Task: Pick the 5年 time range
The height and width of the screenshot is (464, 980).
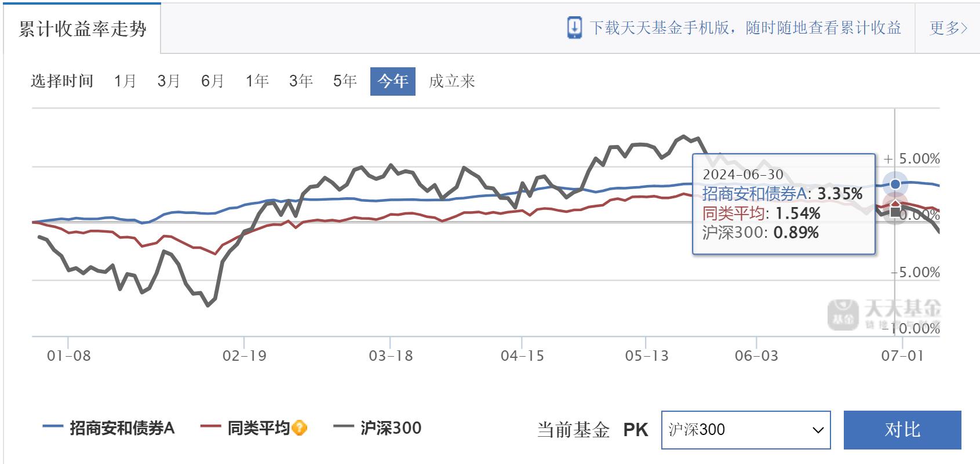Action: (x=345, y=81)
